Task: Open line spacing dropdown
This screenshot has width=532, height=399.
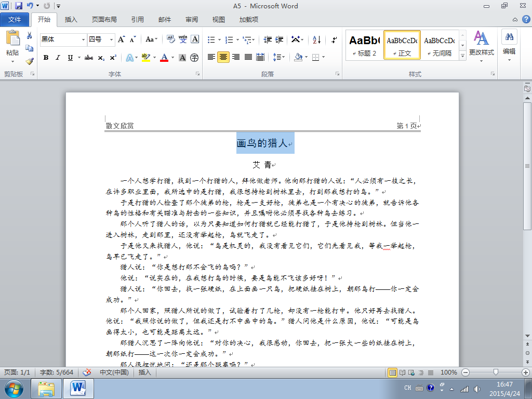Action: [x=279, y=57]
